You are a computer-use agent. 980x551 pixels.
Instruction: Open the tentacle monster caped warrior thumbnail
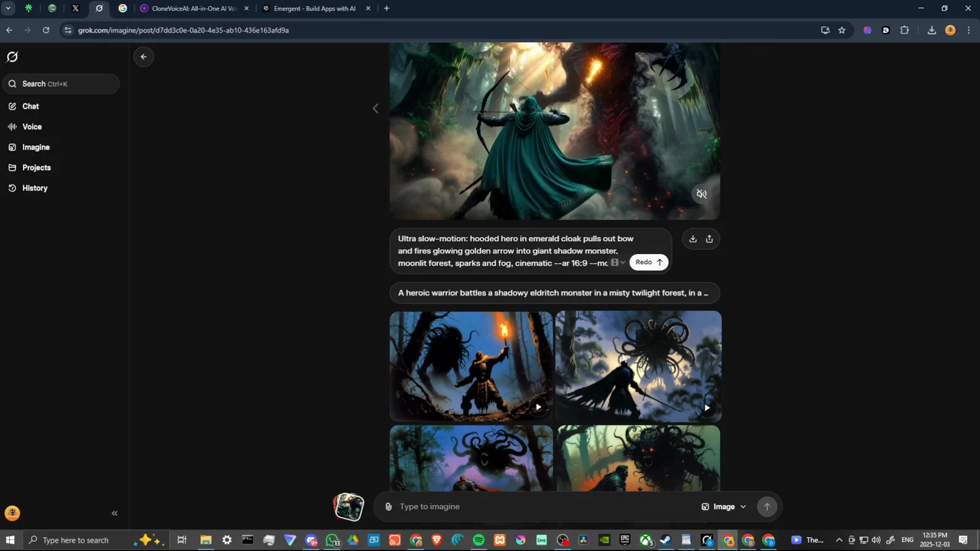638,366
